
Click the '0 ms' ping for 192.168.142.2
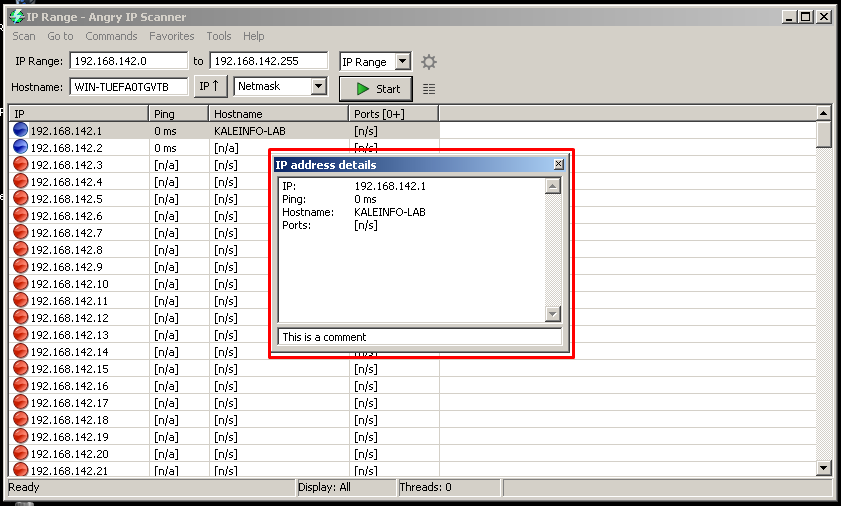coord(165,148)
